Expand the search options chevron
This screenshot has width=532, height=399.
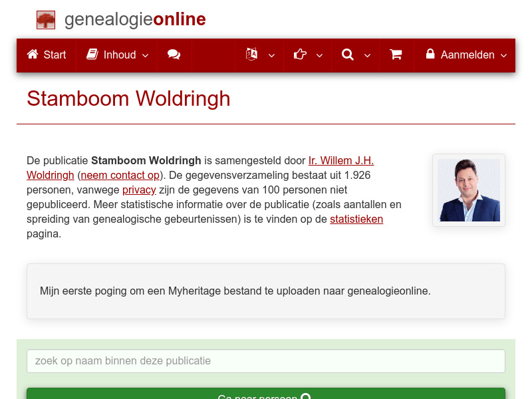[366, 56]
